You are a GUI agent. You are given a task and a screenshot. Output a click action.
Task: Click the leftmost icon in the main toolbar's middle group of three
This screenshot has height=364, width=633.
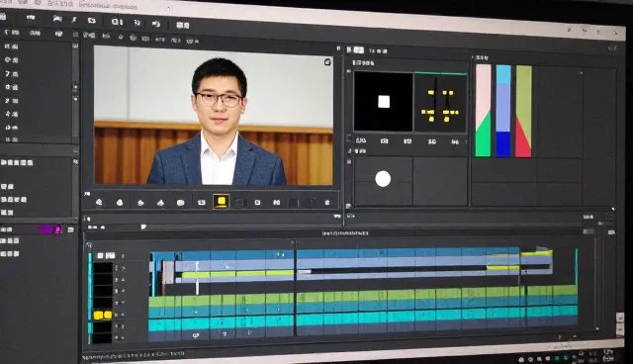tap(117, 22)
